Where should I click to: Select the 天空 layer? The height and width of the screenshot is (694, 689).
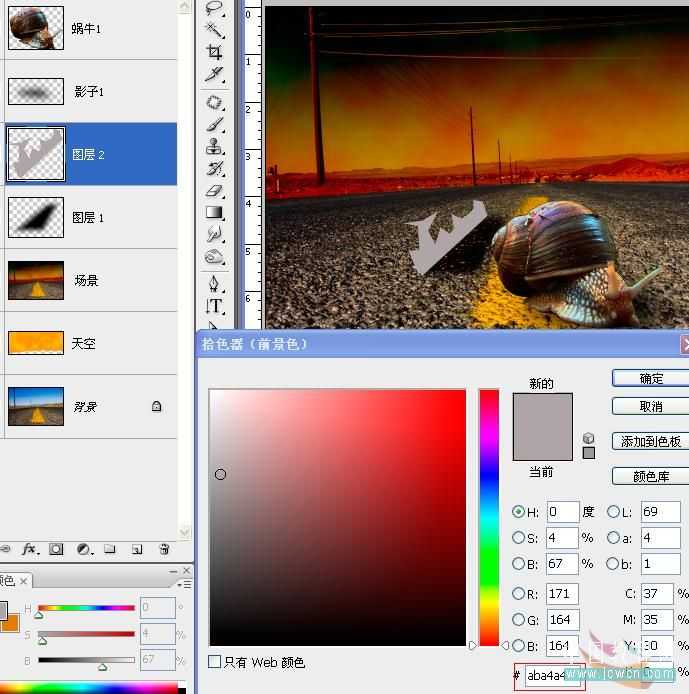[91, 343]
